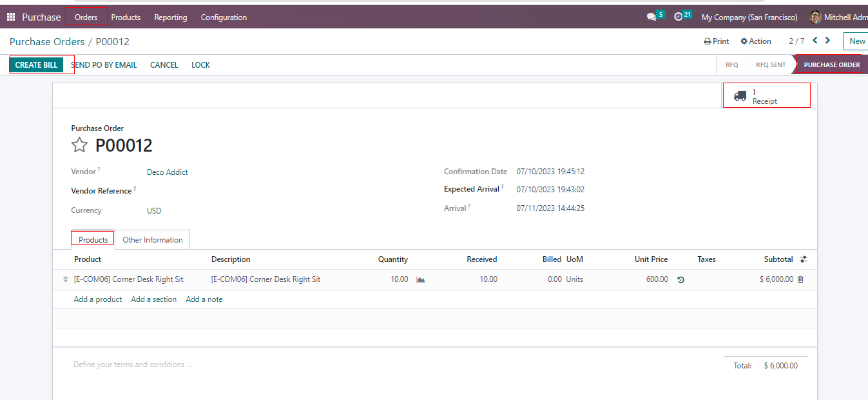
Task: Click Add a product link
Action: click(x=98, y=299)
